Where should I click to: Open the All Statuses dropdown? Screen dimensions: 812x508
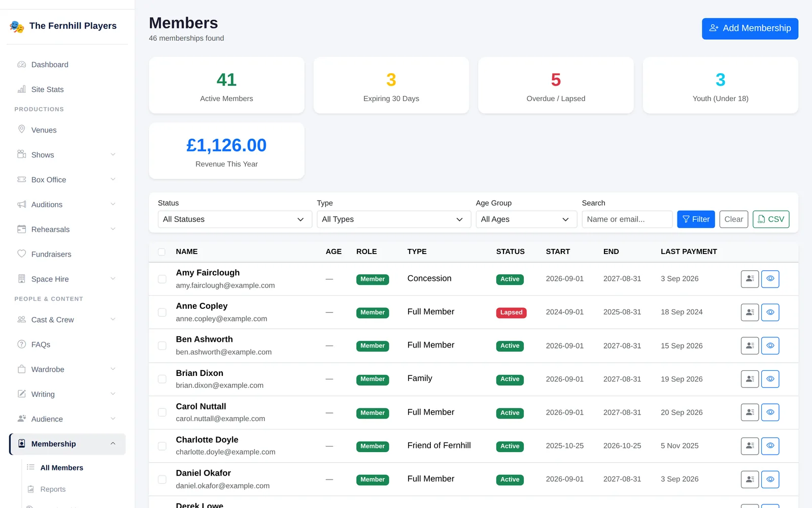tap(235, 219)
